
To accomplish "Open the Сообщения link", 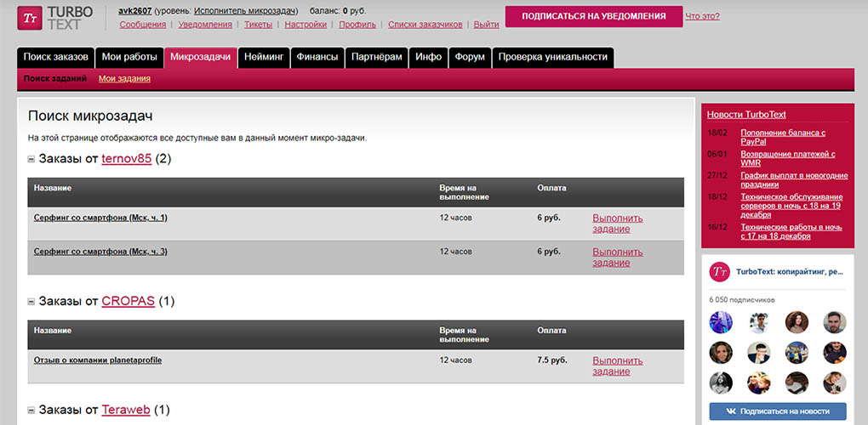I will click(142, 25).
